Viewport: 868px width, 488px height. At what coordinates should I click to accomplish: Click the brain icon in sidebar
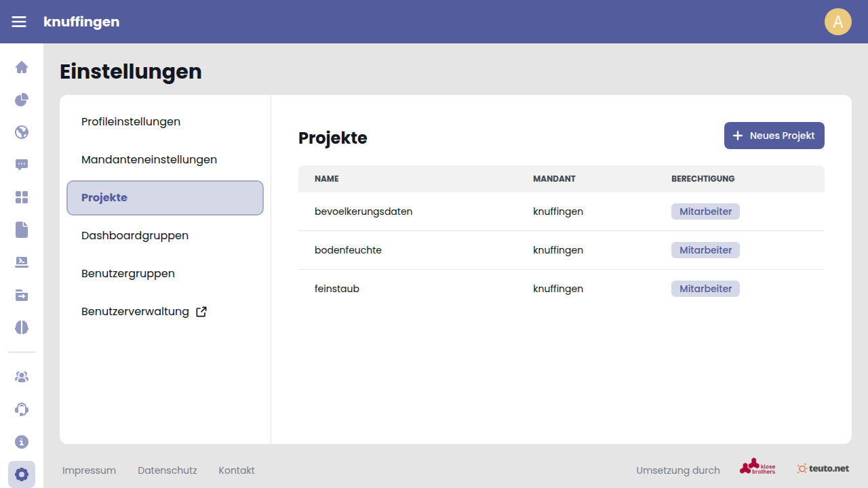coord(22,327)
